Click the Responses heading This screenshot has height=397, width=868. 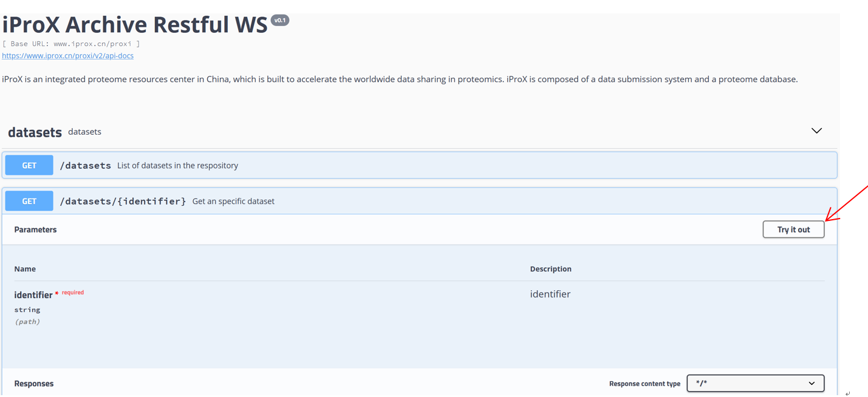(34, 384)
